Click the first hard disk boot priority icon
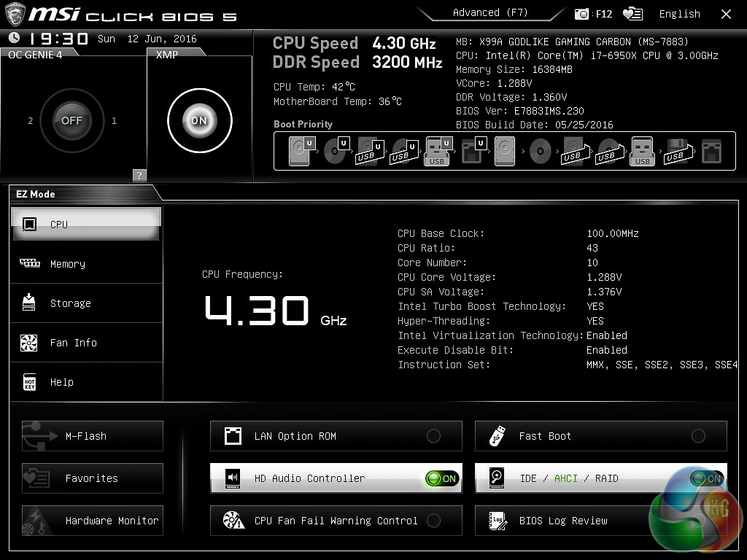This screenshot has height=560, width=747. click(300, 152)
